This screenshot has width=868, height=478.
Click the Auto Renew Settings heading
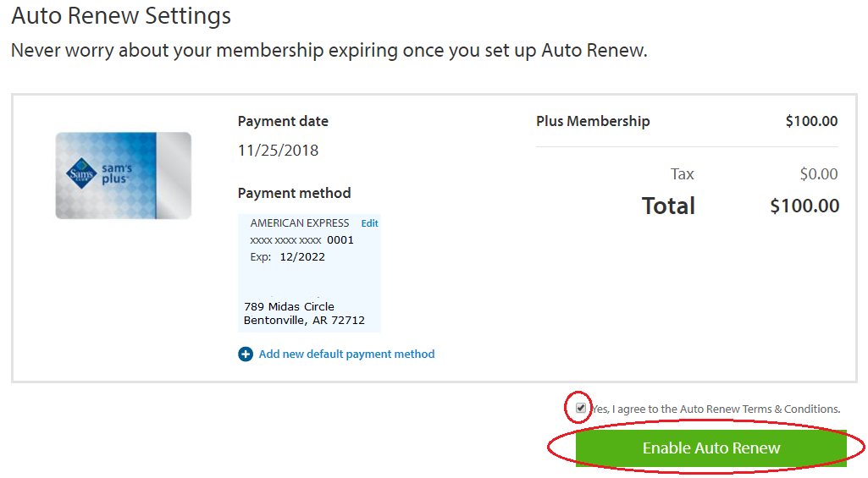pyautogui.click(x=121, y=15)
